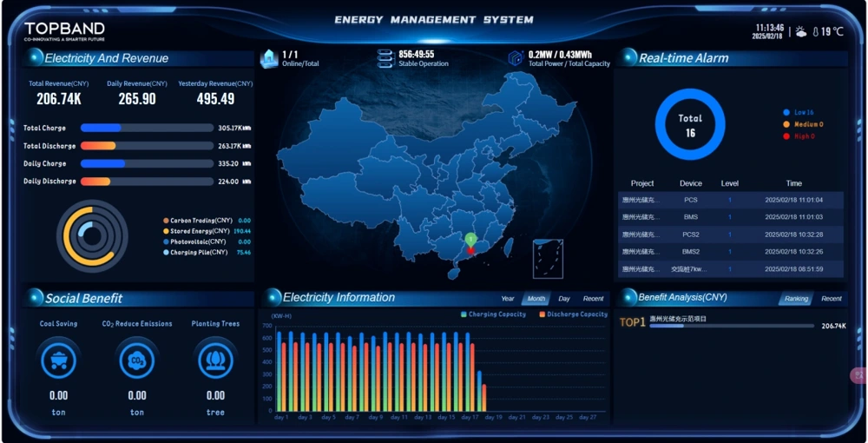Image resolution: width=868 pixels, height=443 pixels.
Task: Select the Ranking tab in Benefit Analysis
Action: [796, 299]
